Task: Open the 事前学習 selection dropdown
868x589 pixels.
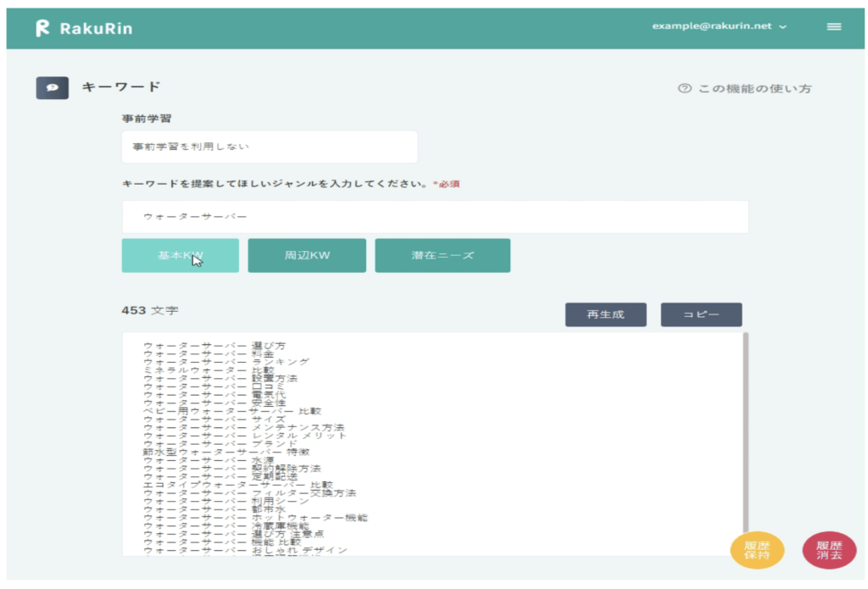Action: click(270, 147)
